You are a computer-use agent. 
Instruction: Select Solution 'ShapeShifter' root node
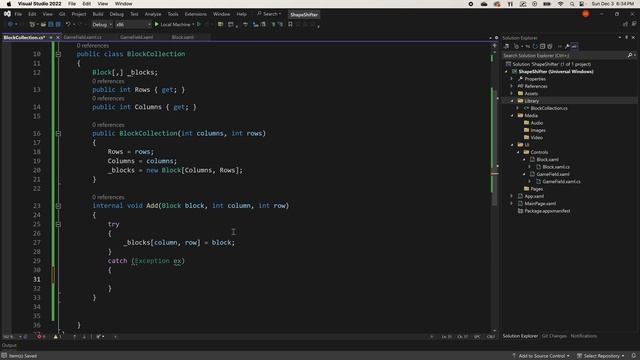(x=551, y=64)
